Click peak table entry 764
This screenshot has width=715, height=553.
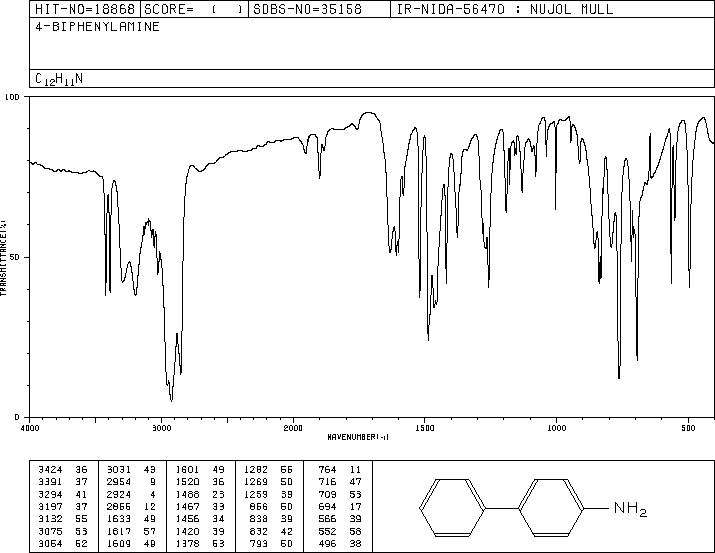pos(340,469)
